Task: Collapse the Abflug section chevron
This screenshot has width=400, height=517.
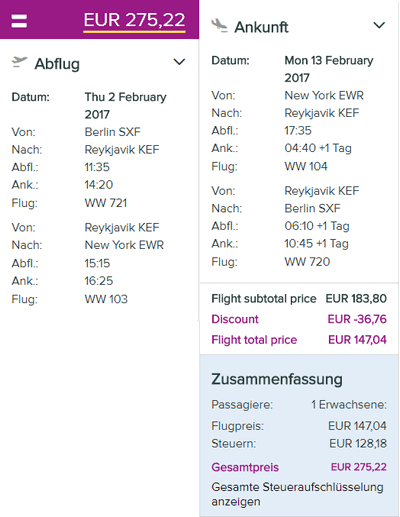Action: pyautogui.click(x=179, y=62)
